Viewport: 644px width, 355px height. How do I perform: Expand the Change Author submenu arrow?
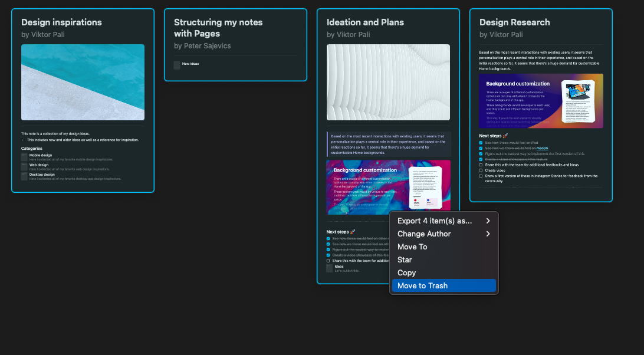click(488, 234)
